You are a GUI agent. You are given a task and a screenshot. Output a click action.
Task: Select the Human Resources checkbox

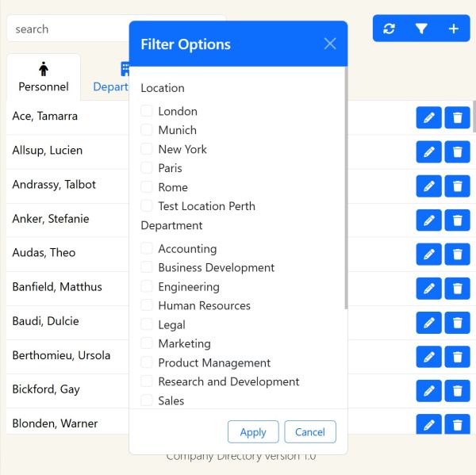point(147,305)
